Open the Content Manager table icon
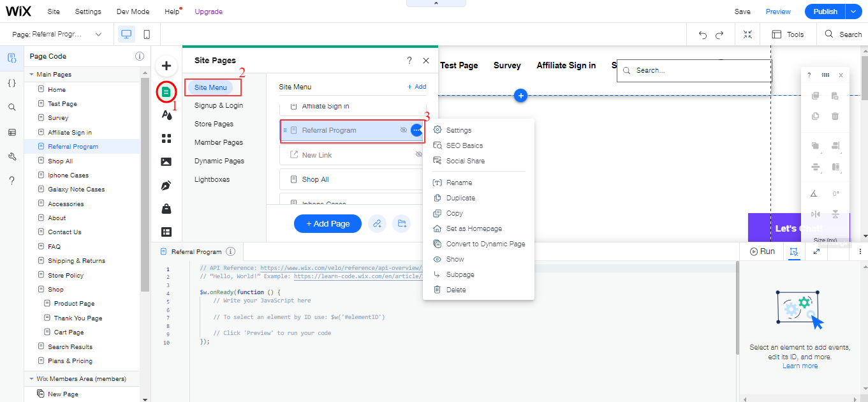Viewport: 868px width, 402px height. [x=166, y=232]
